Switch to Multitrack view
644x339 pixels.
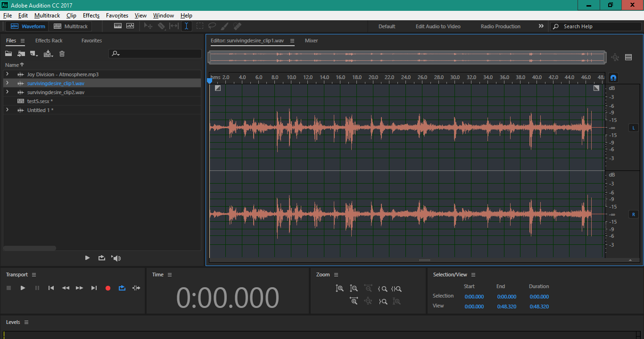point(71,26)
